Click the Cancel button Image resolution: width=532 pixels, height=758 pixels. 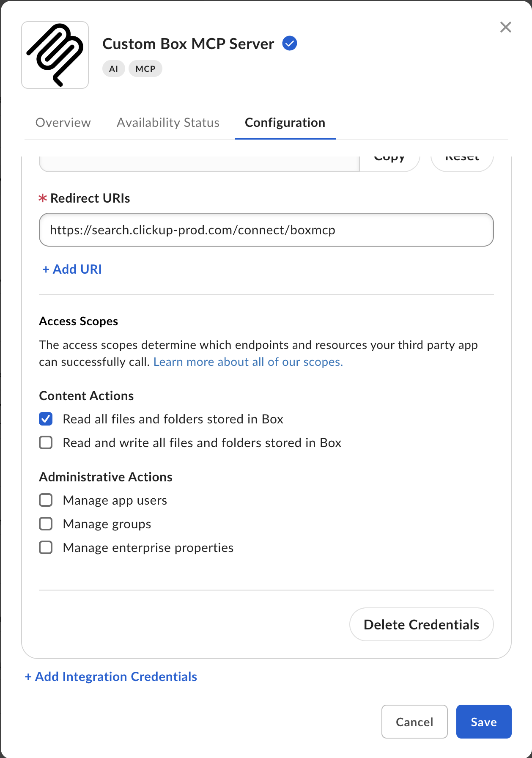click(x=414, y=722)
